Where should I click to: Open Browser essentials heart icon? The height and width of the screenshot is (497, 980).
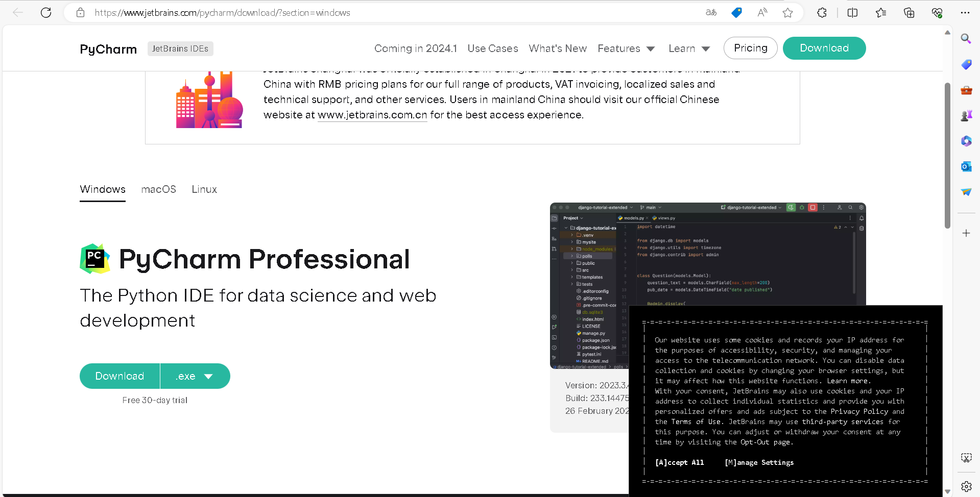click(x=937, y=13)
